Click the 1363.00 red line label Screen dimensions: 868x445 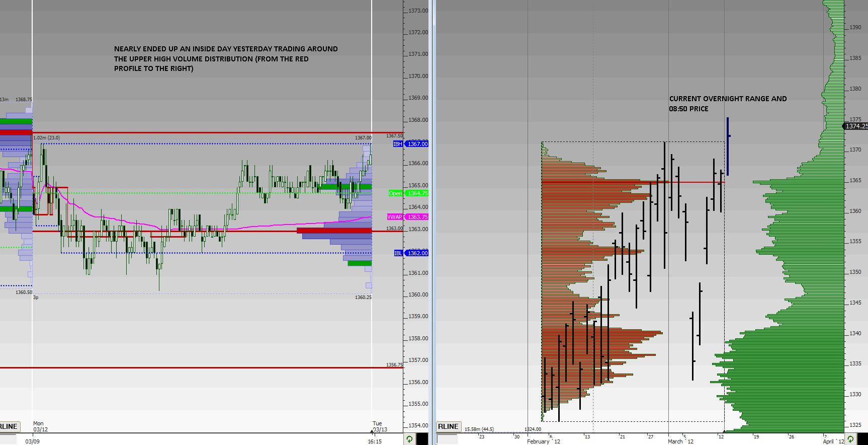click(x=394, y=229)
